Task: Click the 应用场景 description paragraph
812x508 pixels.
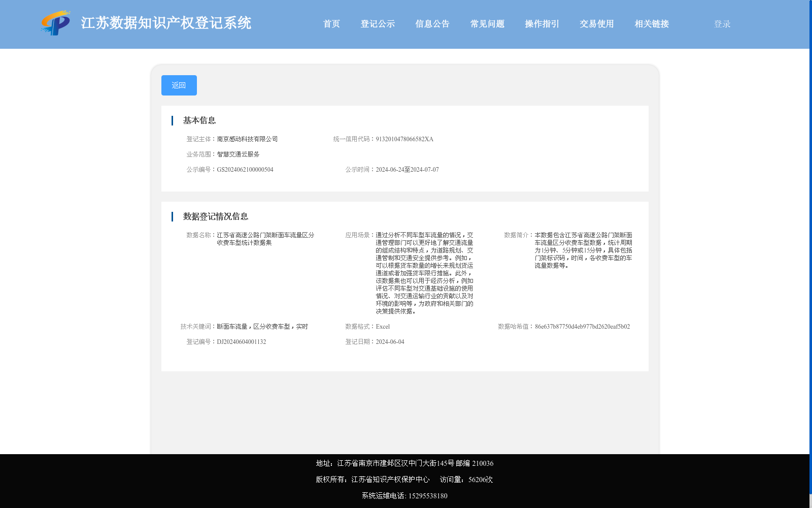Action: click(x=424, y=273)
